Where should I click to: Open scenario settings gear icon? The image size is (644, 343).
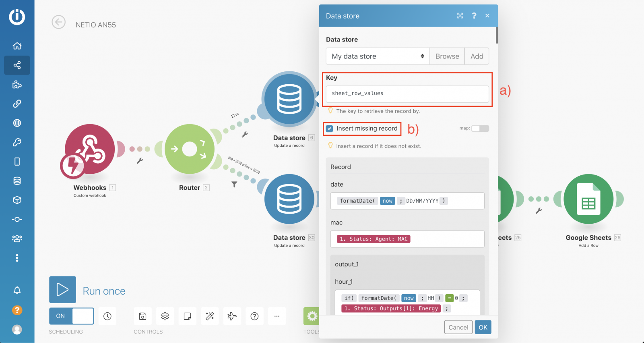click(165, 316)
